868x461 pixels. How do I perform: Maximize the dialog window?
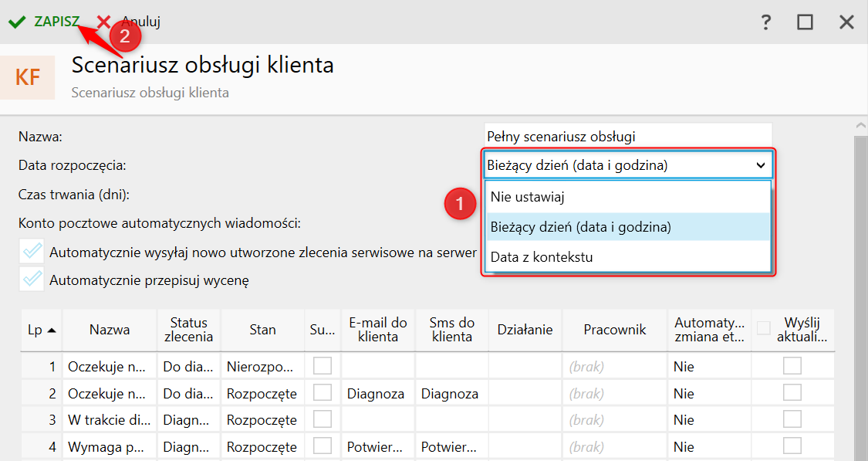click(x=806, y=22)
